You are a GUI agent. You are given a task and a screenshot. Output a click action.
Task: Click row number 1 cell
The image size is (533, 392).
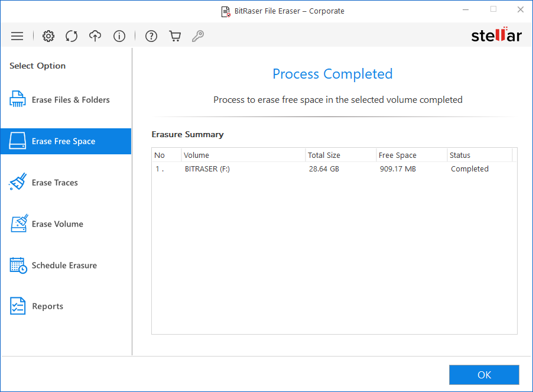point(160,169)
